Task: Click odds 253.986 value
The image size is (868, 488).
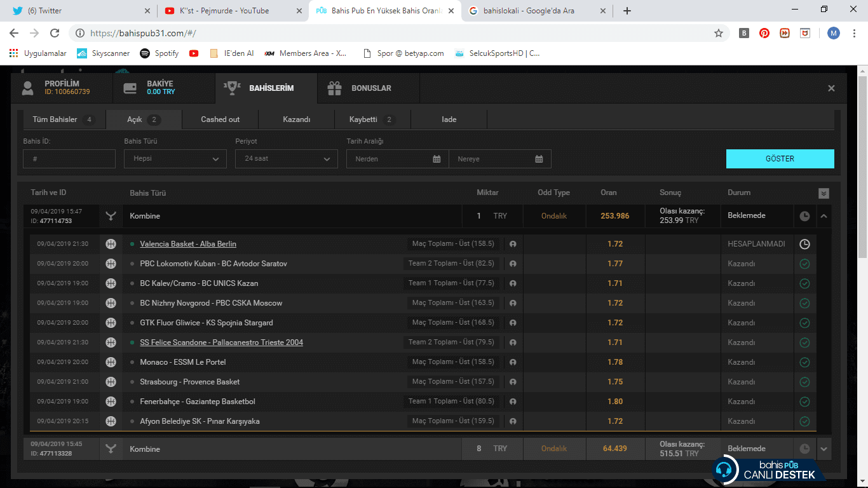Action: 615,216
